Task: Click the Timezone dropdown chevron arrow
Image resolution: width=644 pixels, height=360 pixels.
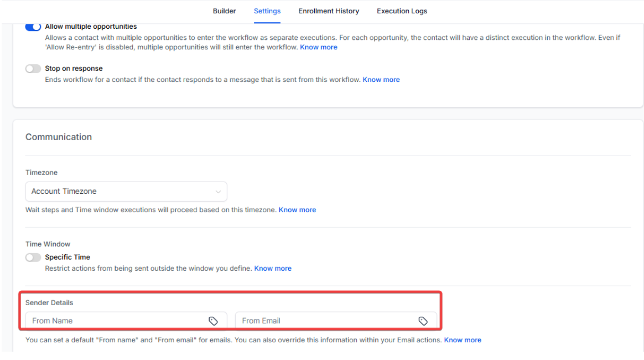Action: tap(218, 192)
